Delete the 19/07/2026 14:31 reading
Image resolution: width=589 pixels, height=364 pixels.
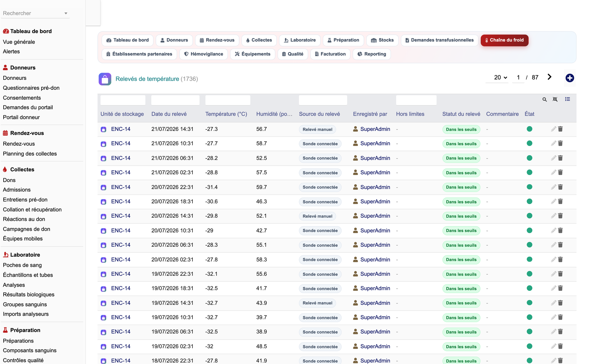[560, 303]
